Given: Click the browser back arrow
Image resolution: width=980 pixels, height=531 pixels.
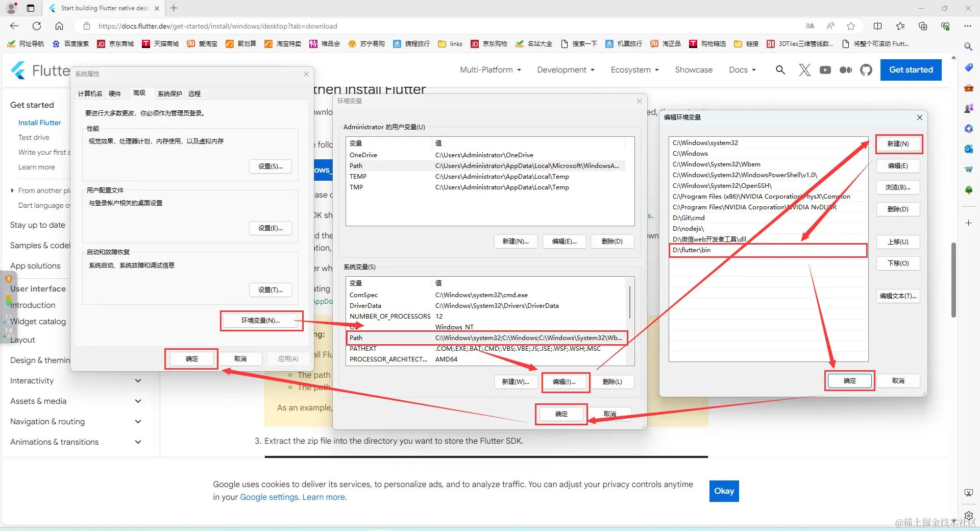Looking at the screenshot, I should click(14, 26).
